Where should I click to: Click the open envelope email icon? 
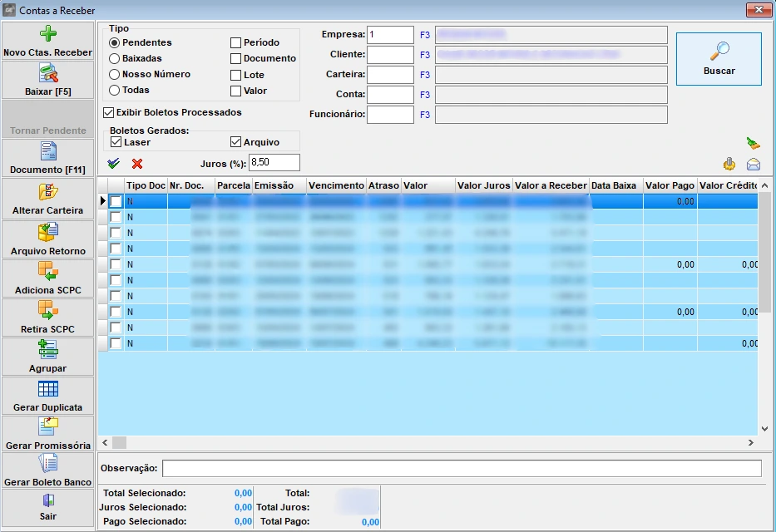tap(754, 164)
